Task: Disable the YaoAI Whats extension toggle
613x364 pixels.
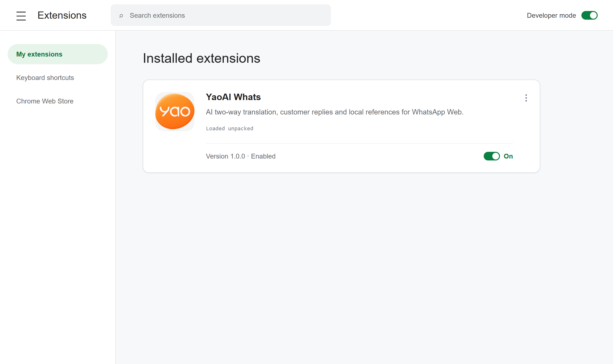Action: pos(491,156)
